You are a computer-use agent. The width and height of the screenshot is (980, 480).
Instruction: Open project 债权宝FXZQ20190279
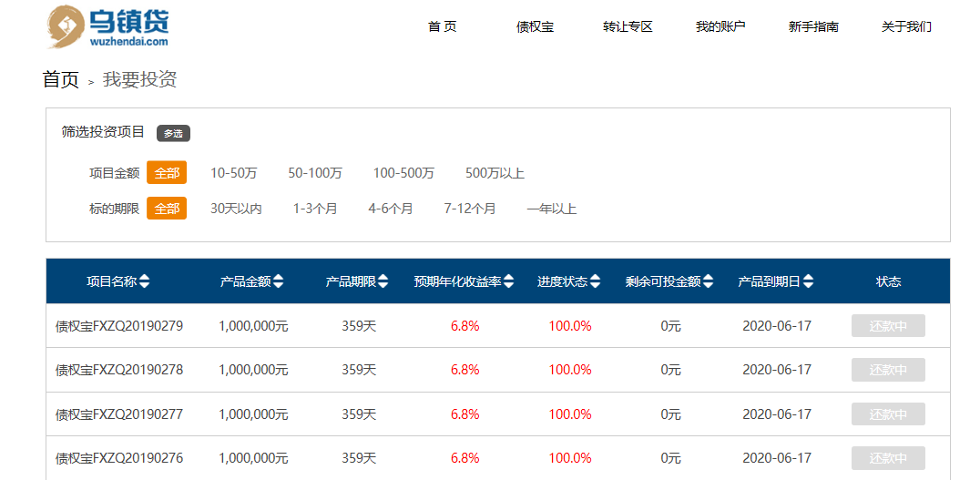click(119, 326)
